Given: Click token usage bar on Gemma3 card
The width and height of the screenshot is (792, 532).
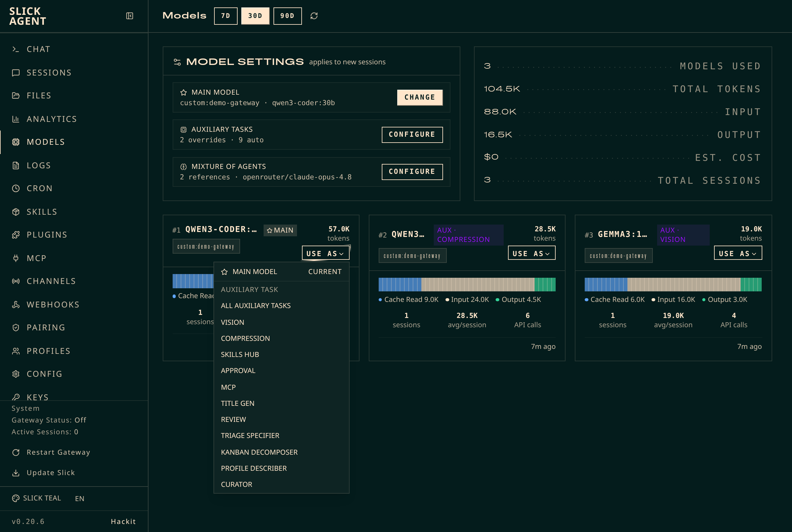Looking at the screenshot, I should pyautogui.click(x=673, y=284).
